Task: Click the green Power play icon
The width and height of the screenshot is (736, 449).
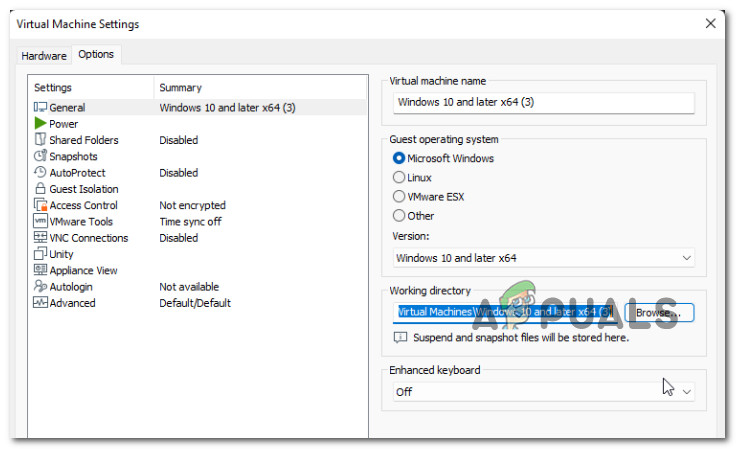Action: tap(40, 123)
